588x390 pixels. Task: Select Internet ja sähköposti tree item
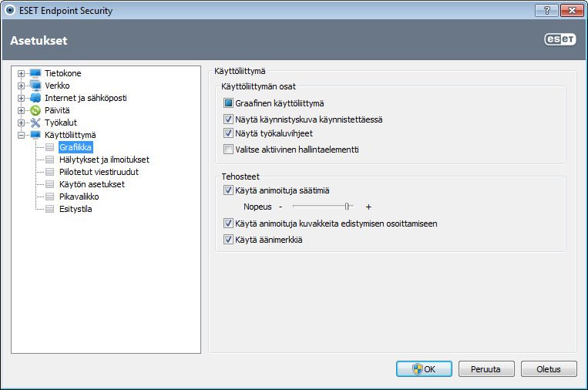pos(86,98)
